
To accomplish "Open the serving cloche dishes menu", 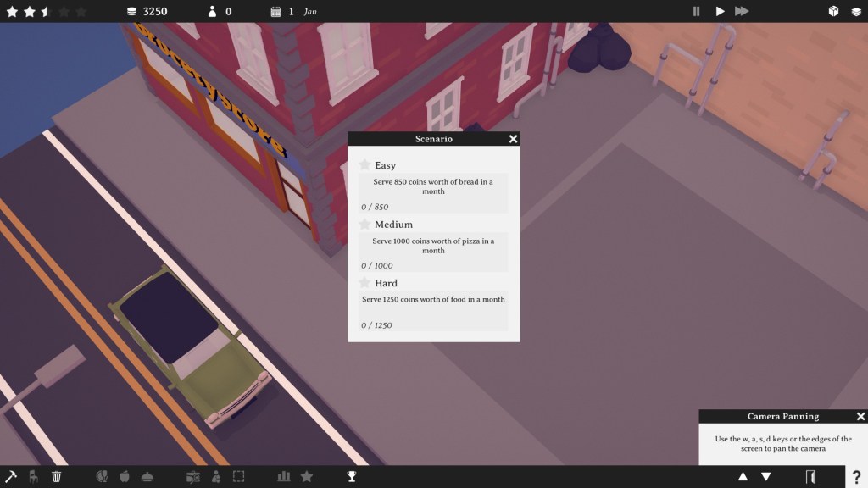I will (147, 476).
